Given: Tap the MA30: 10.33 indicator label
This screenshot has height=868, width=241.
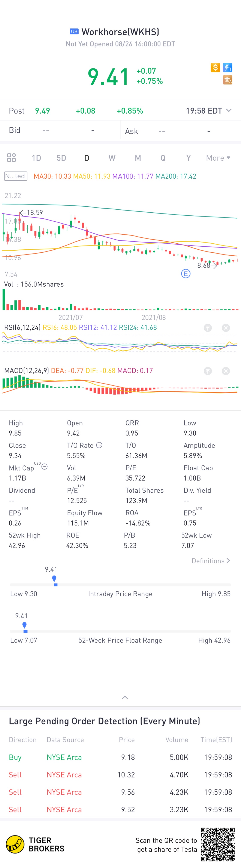Looking at the screenshot, I should click(52, 176).
